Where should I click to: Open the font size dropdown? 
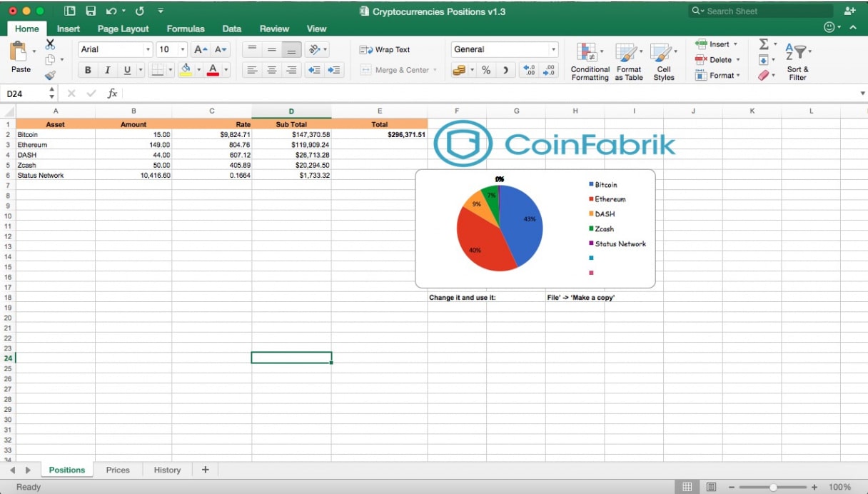point(183,50)
